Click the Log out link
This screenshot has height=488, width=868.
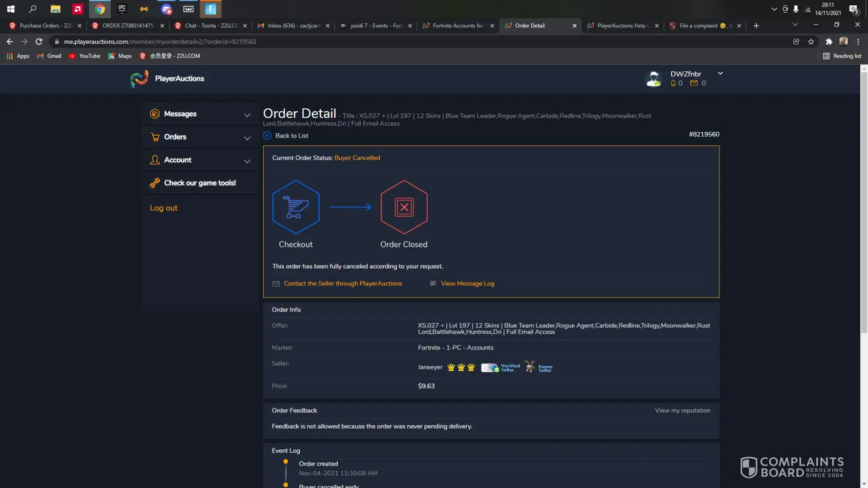(x=164, y=208)
